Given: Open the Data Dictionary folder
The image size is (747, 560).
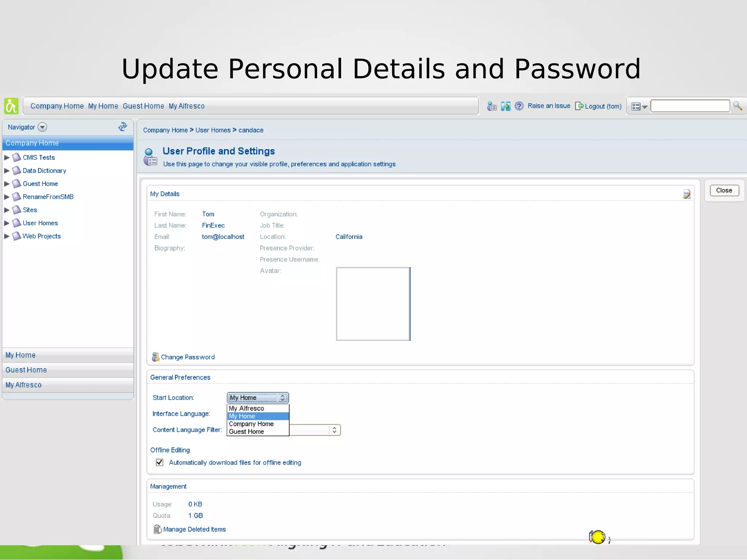Looking at the screenshot, I should tap(44, 171).
